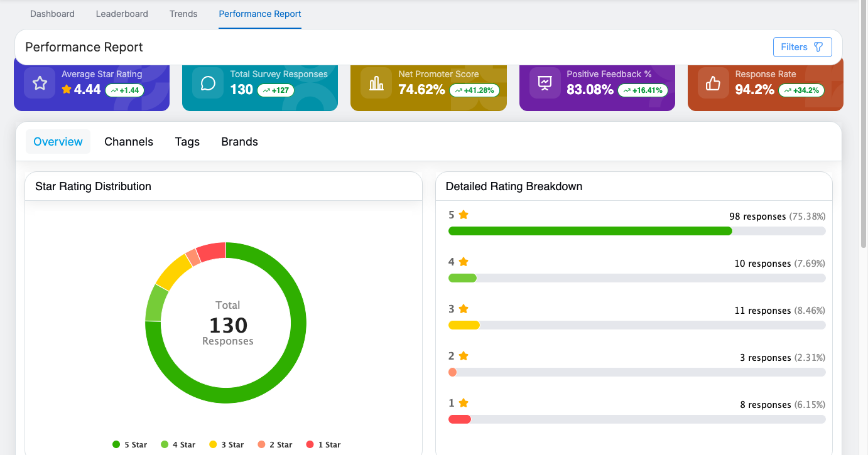Switch to the Leaderboard tab
The width and height of the screenshot is (868, 455).
[122, 14]
